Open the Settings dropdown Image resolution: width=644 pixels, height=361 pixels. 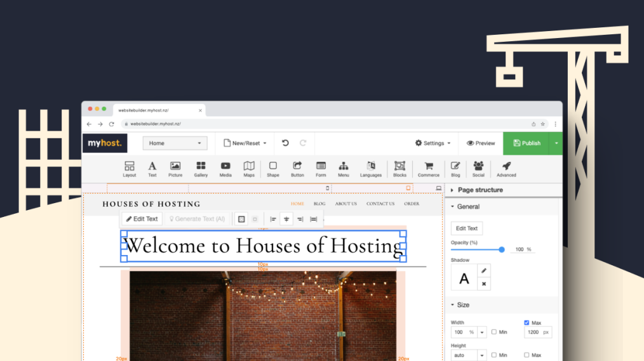[433, 143]
